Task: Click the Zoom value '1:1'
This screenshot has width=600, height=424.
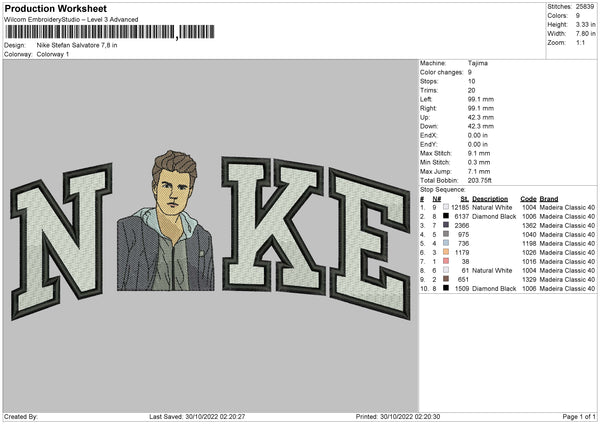Action: pos(580,42)
